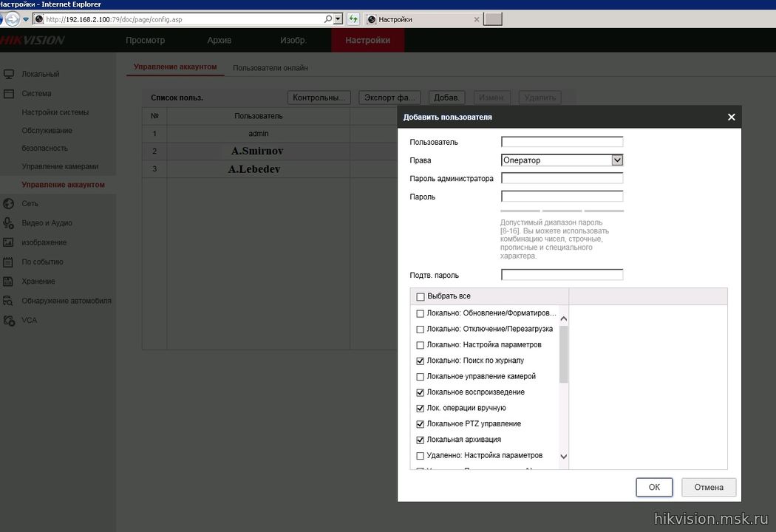Click the Видео и Аудио icon
The image size is (776, 532).
(8, 223)
